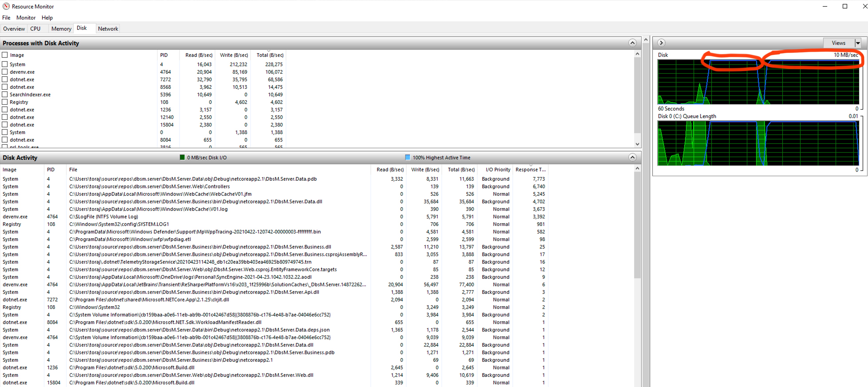
Task: Switch to the CPU tab
Action: pyautogui.click(x=35, y=29)
